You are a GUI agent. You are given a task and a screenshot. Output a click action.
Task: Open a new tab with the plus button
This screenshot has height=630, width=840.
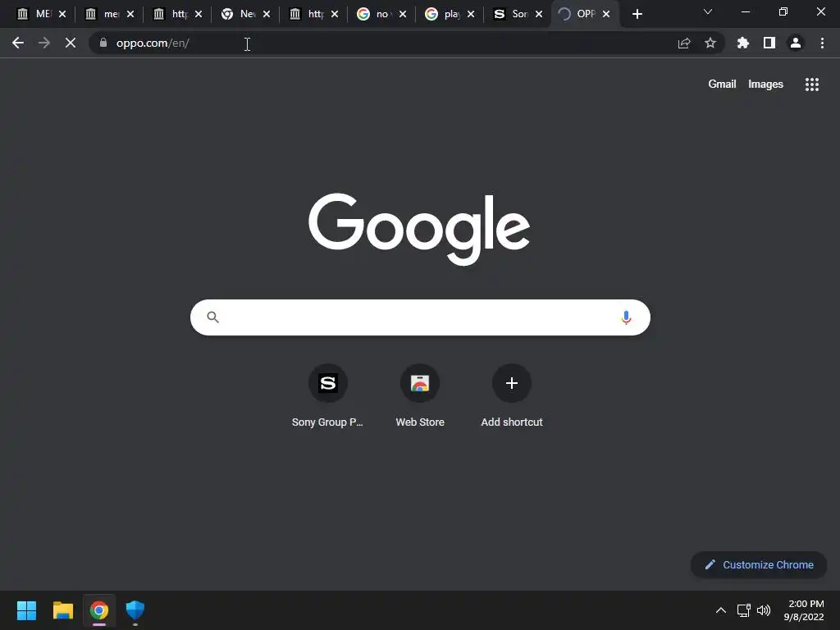coord(637,14)
